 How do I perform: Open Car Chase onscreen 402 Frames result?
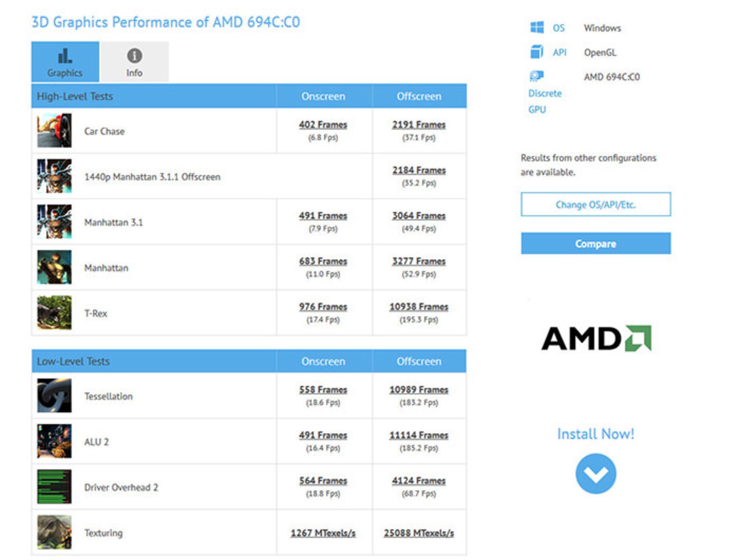323,125
